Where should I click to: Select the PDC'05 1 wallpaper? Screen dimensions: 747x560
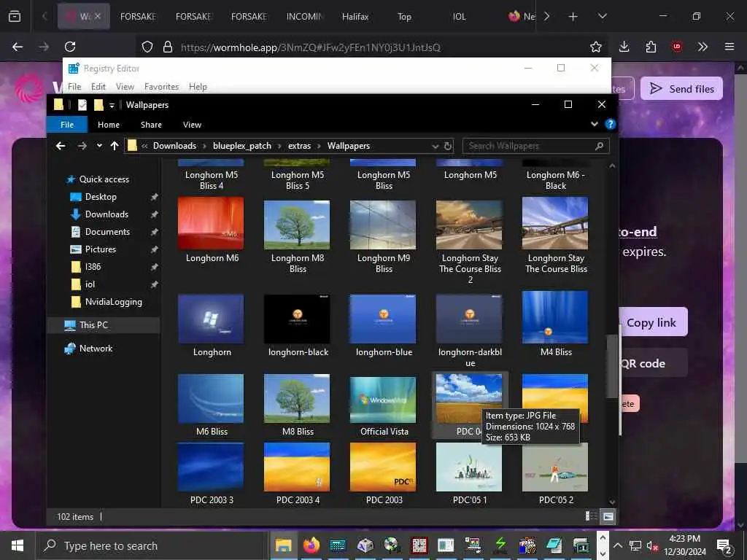tap(469, 467)
